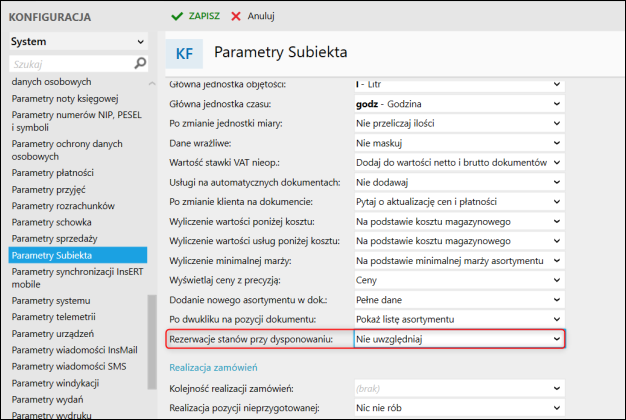This screenshot has width=626, height=420.
Task: Click the Rezerwacje stanów przy dysponowaniu label
Action: pyautogui.click(x=251, y=339)
